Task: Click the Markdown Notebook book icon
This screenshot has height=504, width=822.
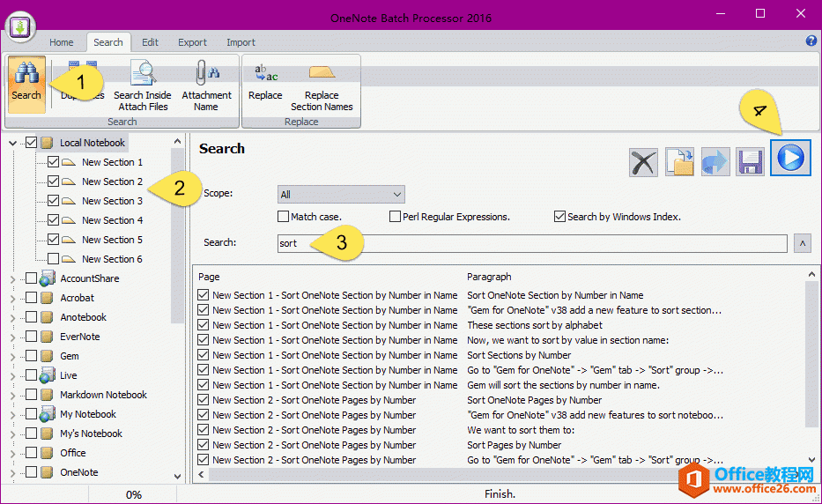Action: tap(48, 395)
